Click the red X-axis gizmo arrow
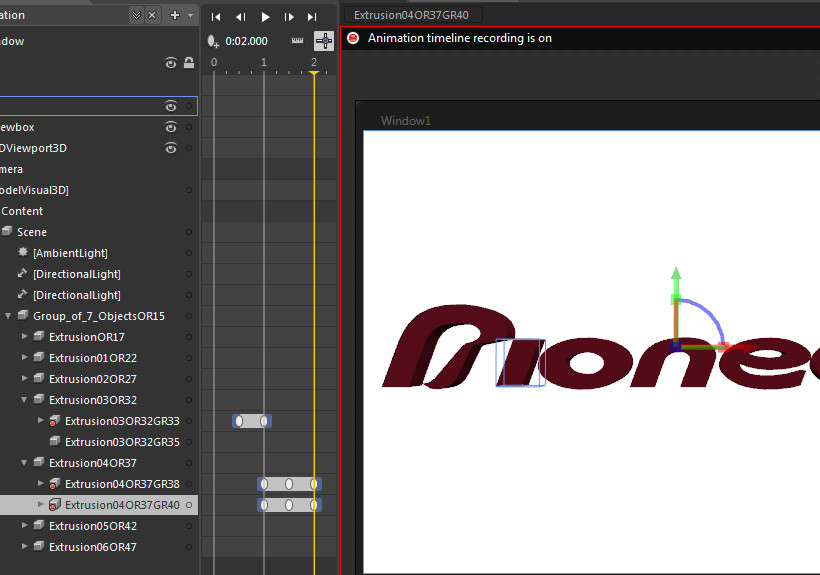Screen dimensions: 820x575 (x=743, y=347)
